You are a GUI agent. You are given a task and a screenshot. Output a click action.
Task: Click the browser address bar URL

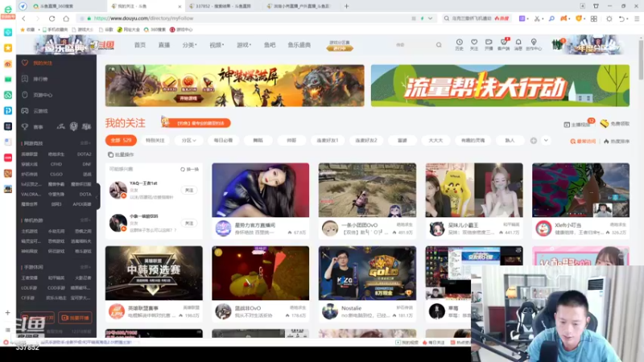click(143, 19)
